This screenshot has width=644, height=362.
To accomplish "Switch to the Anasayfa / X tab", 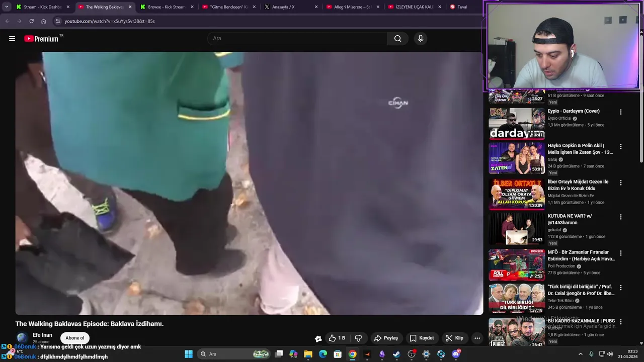I will [291, 7].
